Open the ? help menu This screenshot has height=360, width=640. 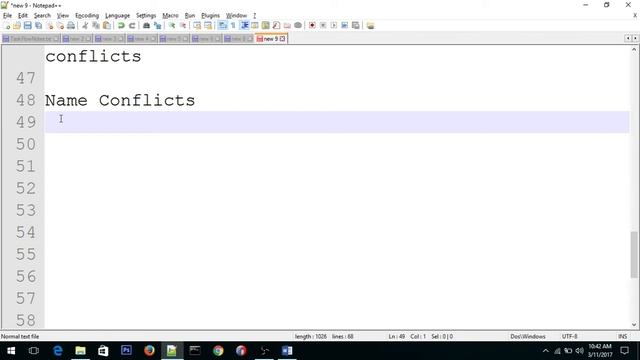click(x=254, y=16)
